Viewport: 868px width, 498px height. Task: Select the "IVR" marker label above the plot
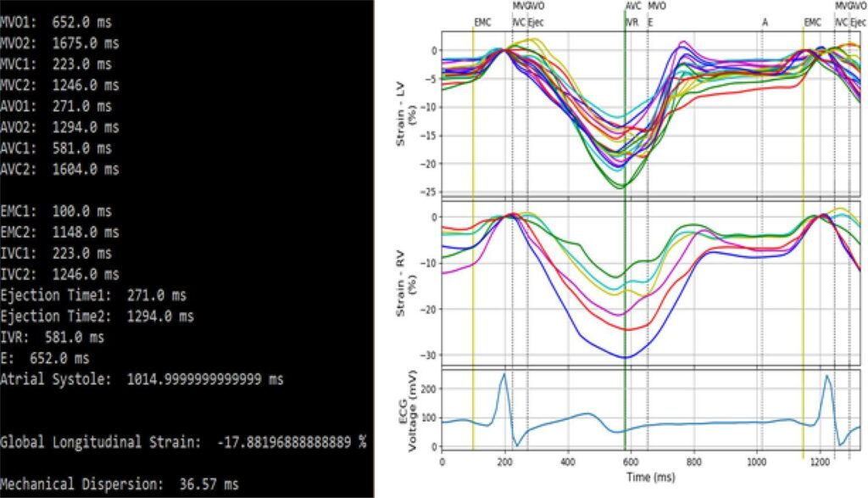coord(632,23)
